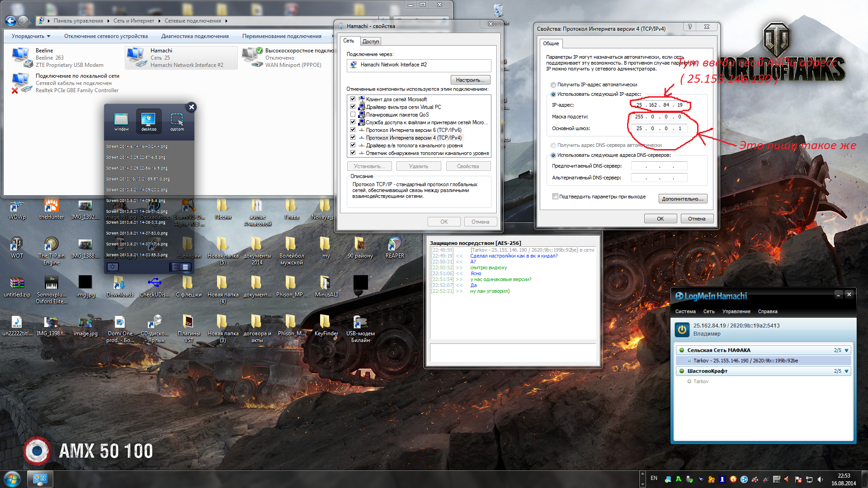This screenshot has width=868, height=488.
Task: Open the taskbar control panel item
Action: pos(40,479)
